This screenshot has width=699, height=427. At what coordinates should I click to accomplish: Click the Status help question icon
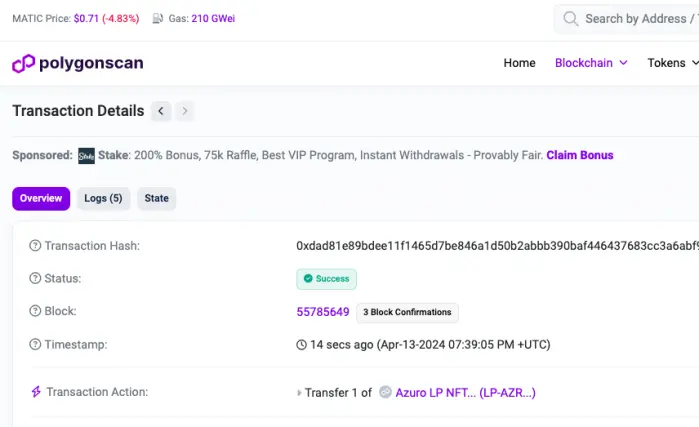(35, 278)
